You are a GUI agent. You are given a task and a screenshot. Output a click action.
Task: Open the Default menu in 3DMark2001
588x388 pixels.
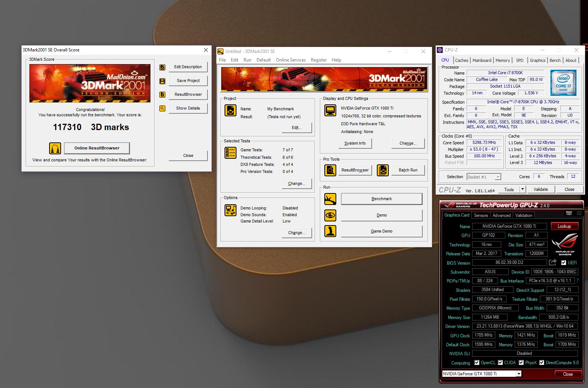(x=264, y=60)
